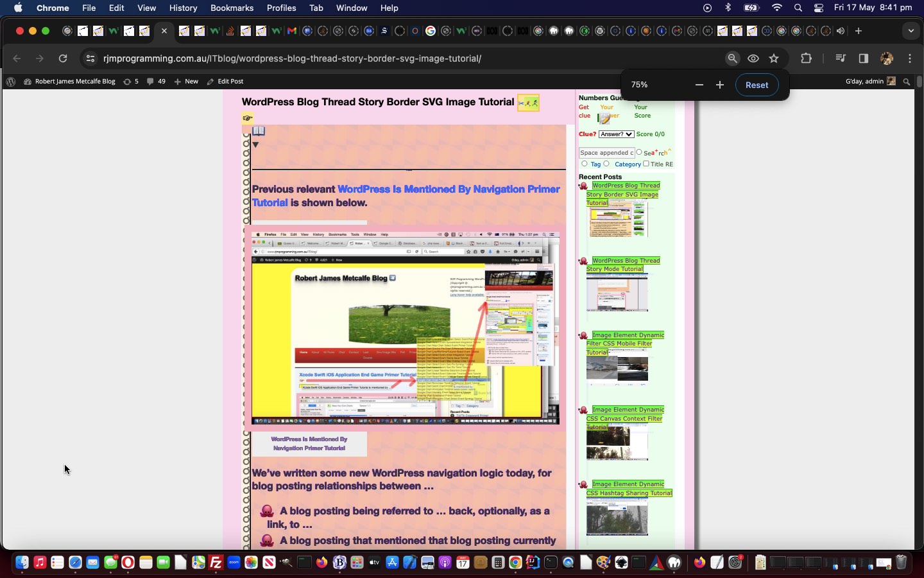Reload the page with the refresh icon
This screenshot has width=924, height=578.
point(63,58)
